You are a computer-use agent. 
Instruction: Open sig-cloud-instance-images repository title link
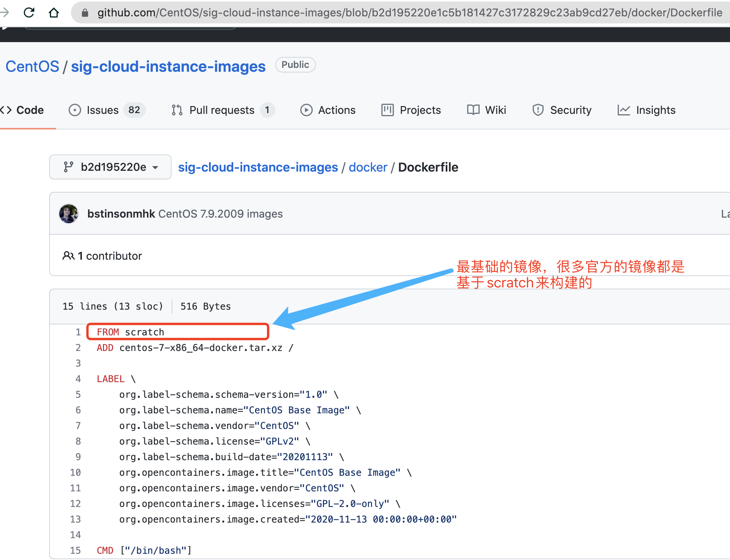tap(168, 67)
